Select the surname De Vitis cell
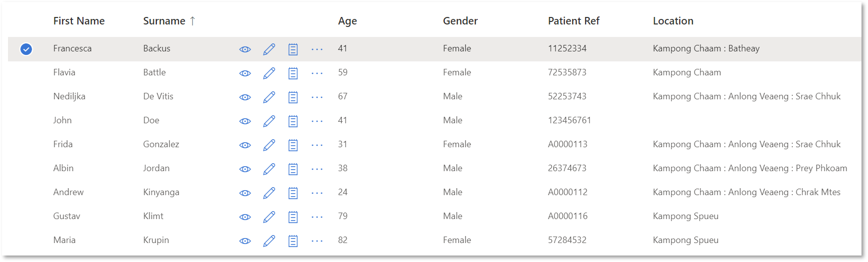This screenshot has height=262, width=868. 158,96
